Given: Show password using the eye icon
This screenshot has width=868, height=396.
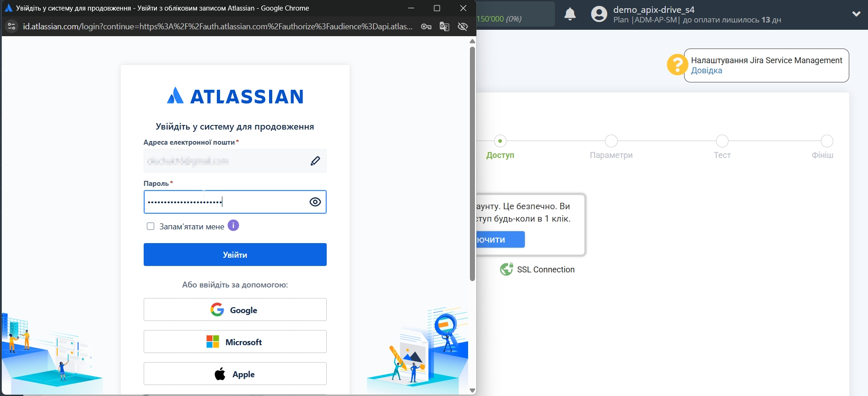Looking at the screenshot, I should [x=315, y=202].
